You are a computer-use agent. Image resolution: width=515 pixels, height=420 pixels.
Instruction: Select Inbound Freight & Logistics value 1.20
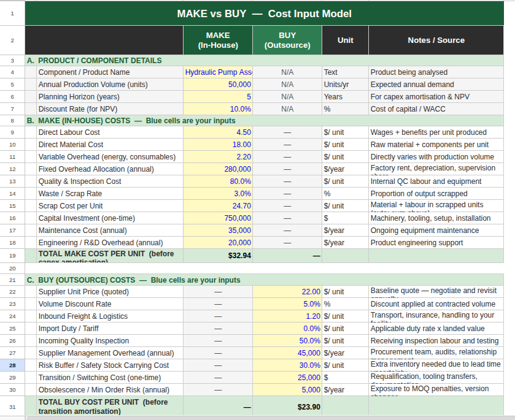[x=287, y=316]
